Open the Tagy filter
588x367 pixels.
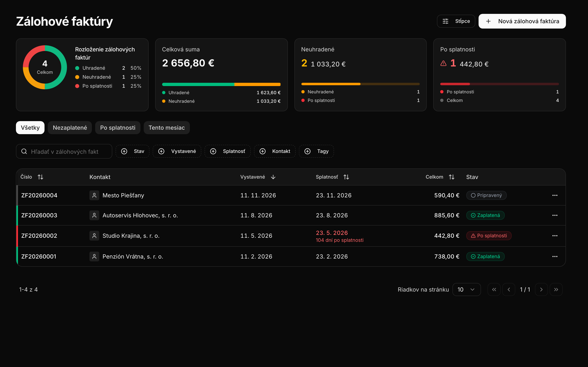316,151
